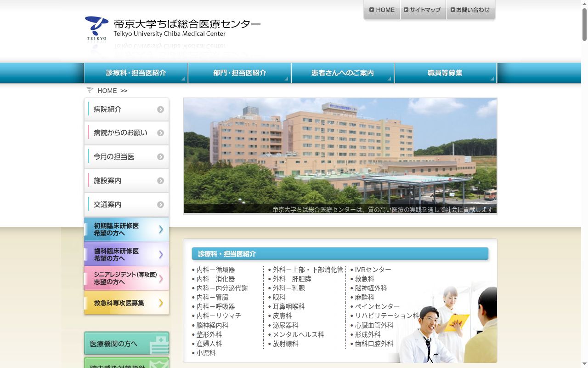Click the arrow icon beside 今月の担当医
Image resolution: width=588 pixels, height=368 pixels.
click(160, 157)
